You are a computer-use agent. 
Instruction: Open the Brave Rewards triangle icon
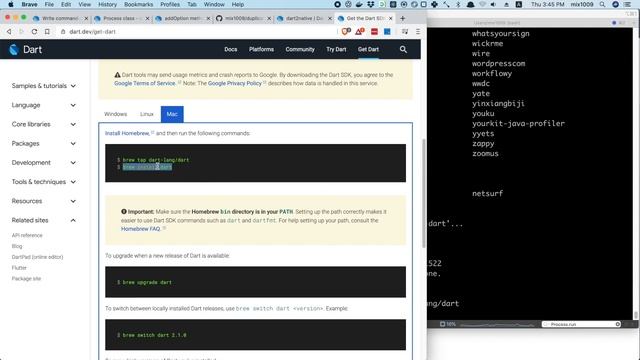coord(360,31)
